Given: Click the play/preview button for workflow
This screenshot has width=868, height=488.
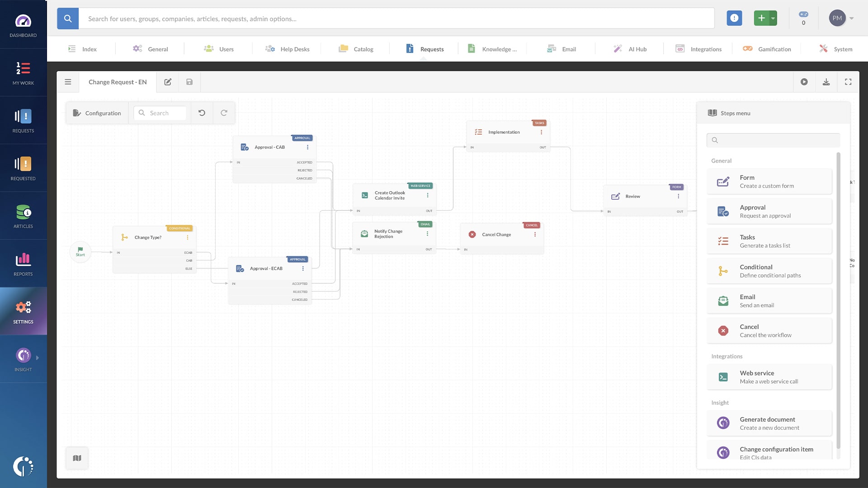Looking at the screenshot, I should (804, 82).
